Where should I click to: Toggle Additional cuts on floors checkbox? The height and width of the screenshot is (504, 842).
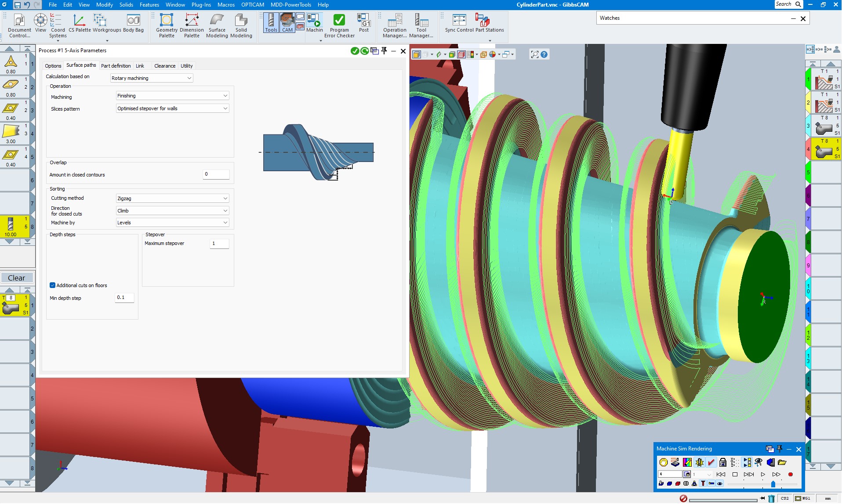coord(53,285)
